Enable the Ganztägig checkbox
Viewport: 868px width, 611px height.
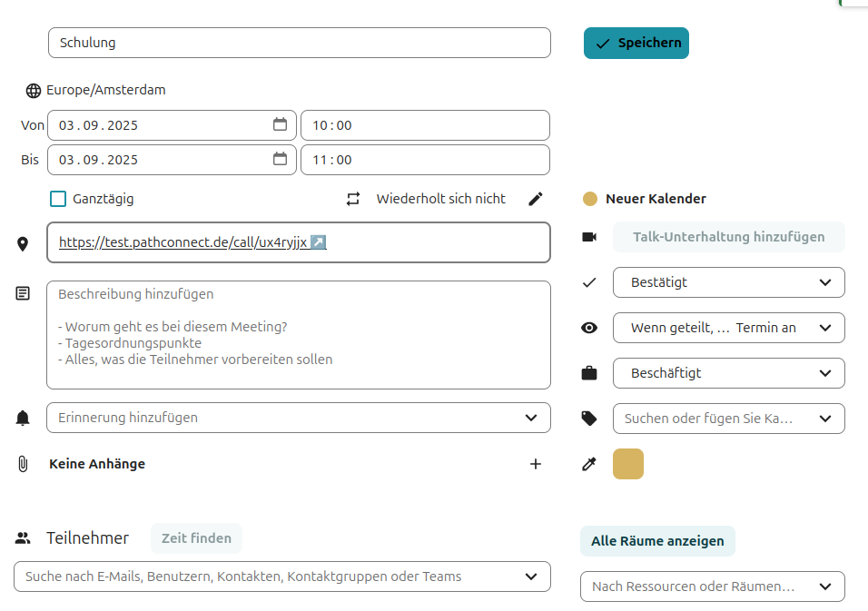58,198
